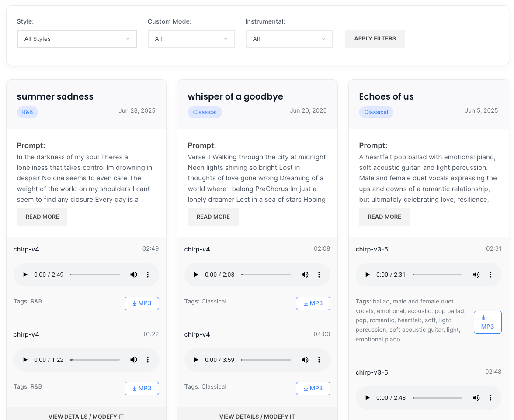
Task: Select the R&B tag on summer sadness
Action: coord(28,112)
